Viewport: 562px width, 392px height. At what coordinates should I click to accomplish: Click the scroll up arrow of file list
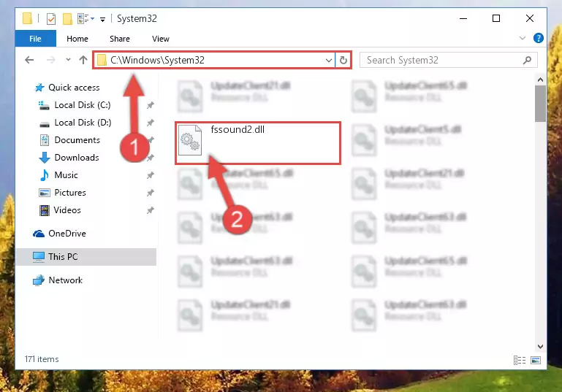(x=540, y=80)
